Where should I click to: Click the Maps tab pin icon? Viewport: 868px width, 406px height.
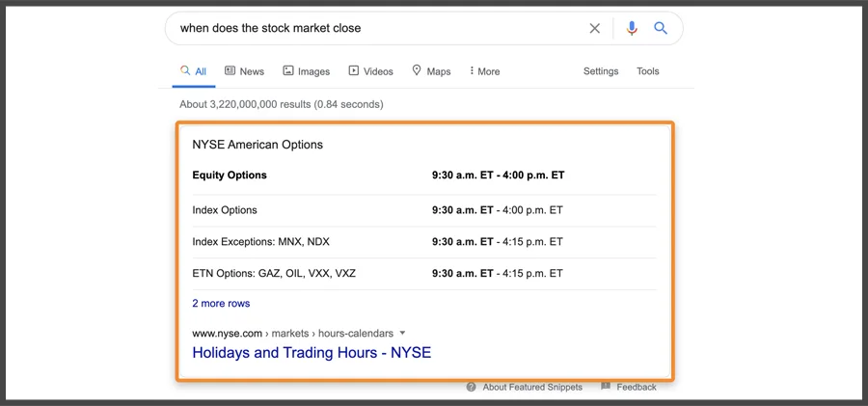[x=417, y=70]
